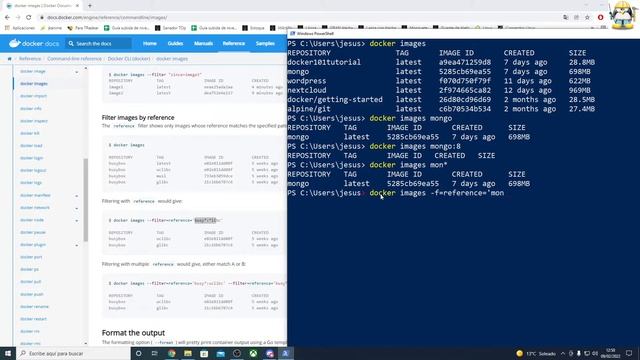
Task: Expand the docker manifest sidebar entry
Action: tap(77, 196)
